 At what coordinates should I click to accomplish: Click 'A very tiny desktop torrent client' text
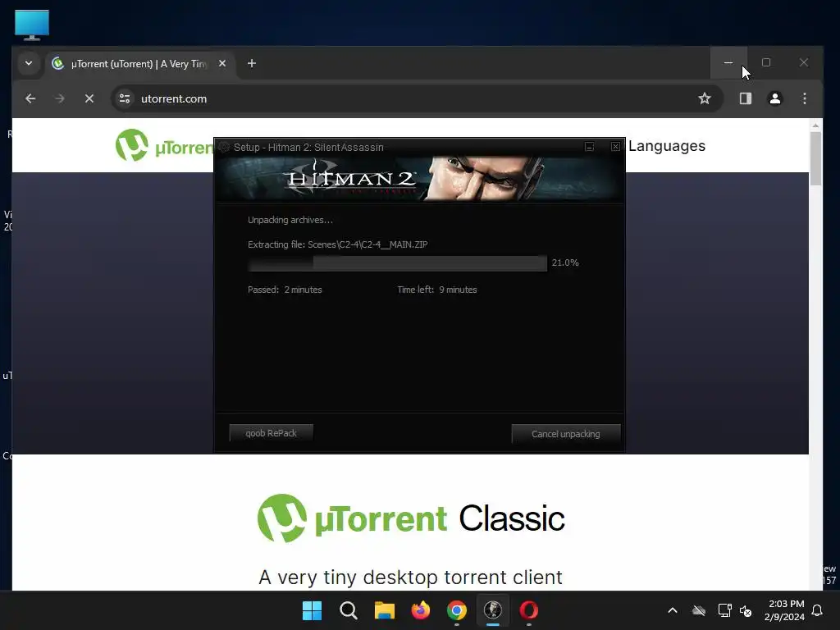pyautogui.click(x=410, y=577)
